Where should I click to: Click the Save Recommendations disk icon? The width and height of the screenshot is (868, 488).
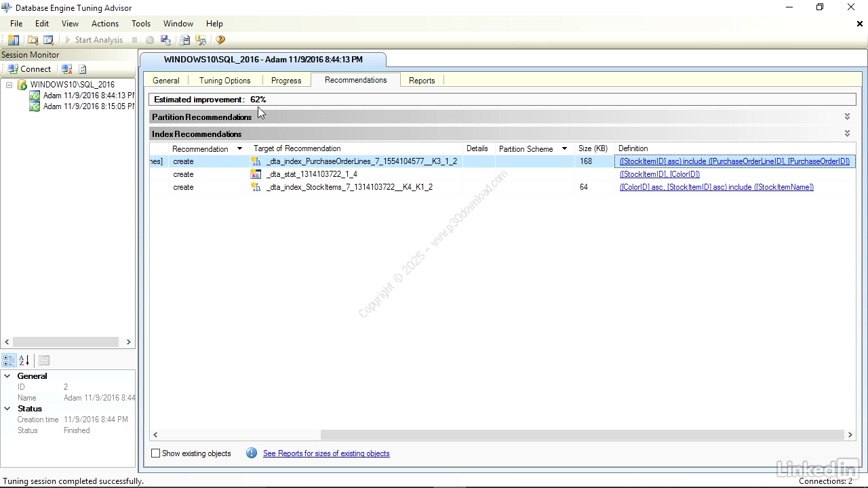point(166,40)
